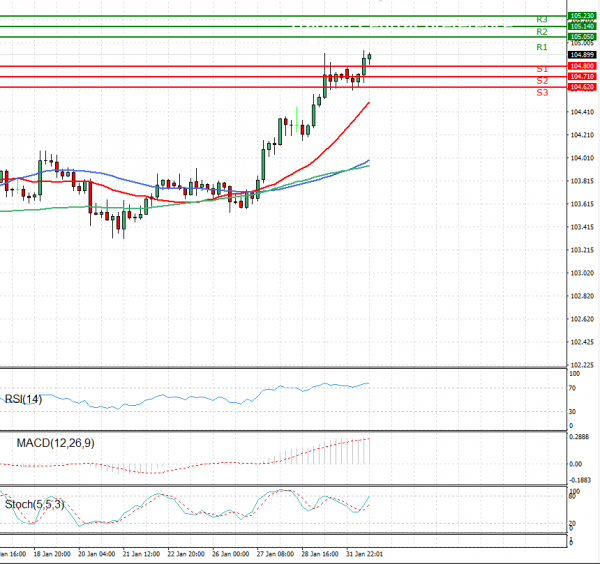Image resolution: width=600 pixels, height=564 pixels.
Task: Select the green 105.050 price tag
Action: tap(582, 37)
